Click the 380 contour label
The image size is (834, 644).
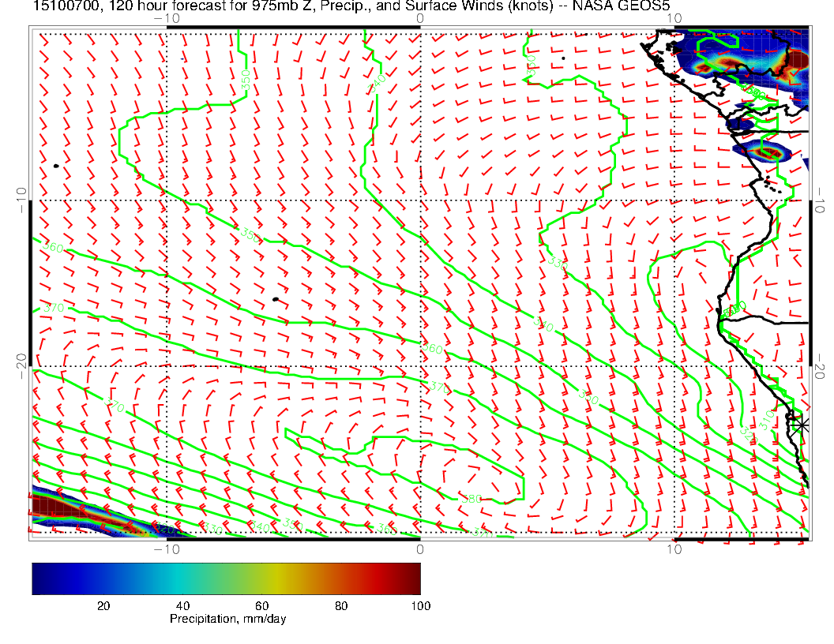click(471, 498)
